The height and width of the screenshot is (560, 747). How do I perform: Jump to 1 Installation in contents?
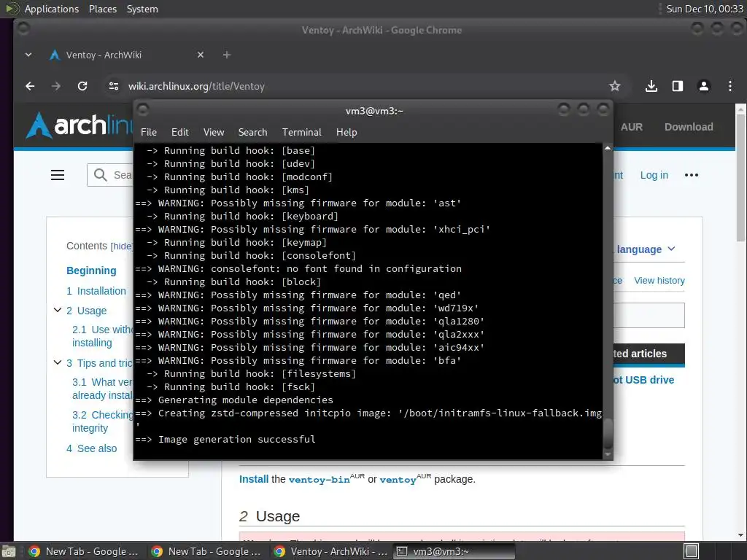(96, 291)
